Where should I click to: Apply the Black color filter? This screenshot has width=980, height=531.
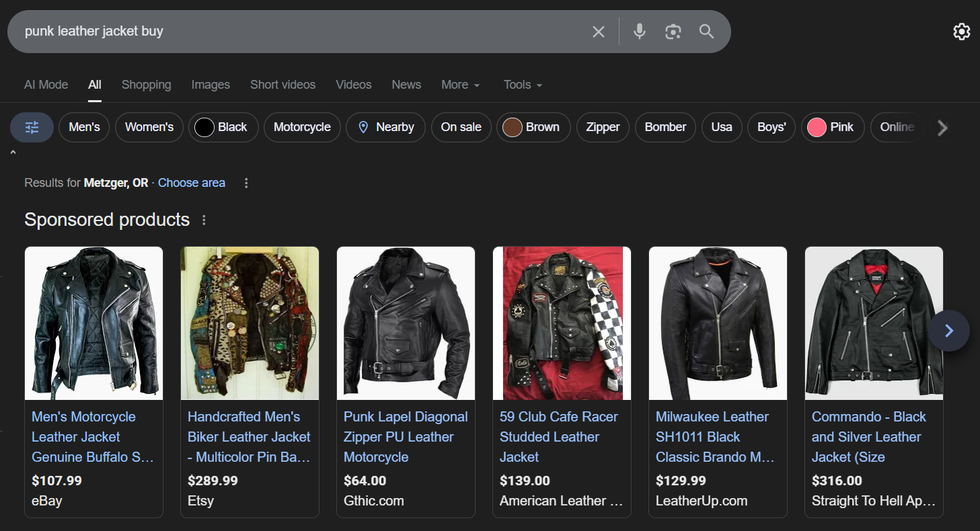[x=223, y=127]
